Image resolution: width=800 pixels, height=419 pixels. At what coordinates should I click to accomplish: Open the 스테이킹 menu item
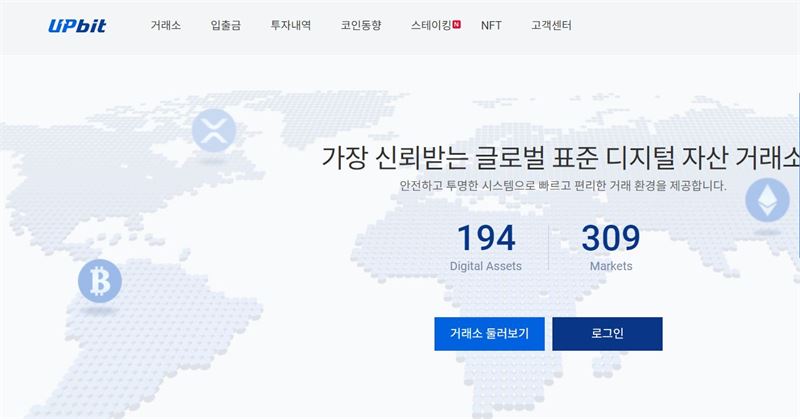click(431, 25)
